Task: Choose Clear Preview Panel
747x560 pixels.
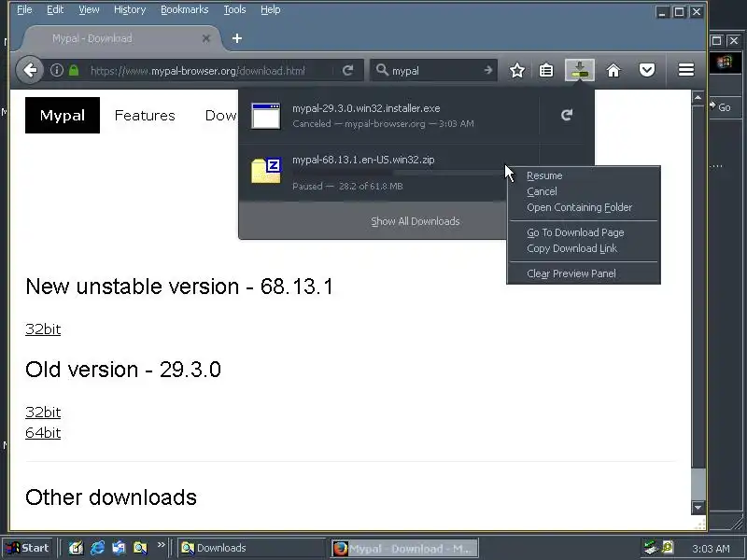Action: (x=583, y=273)
